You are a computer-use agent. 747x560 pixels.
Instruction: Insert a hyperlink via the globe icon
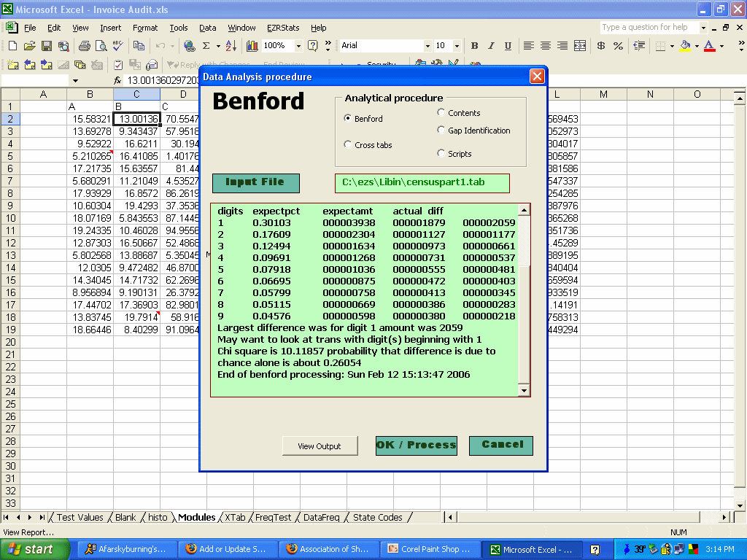point(189,46)
